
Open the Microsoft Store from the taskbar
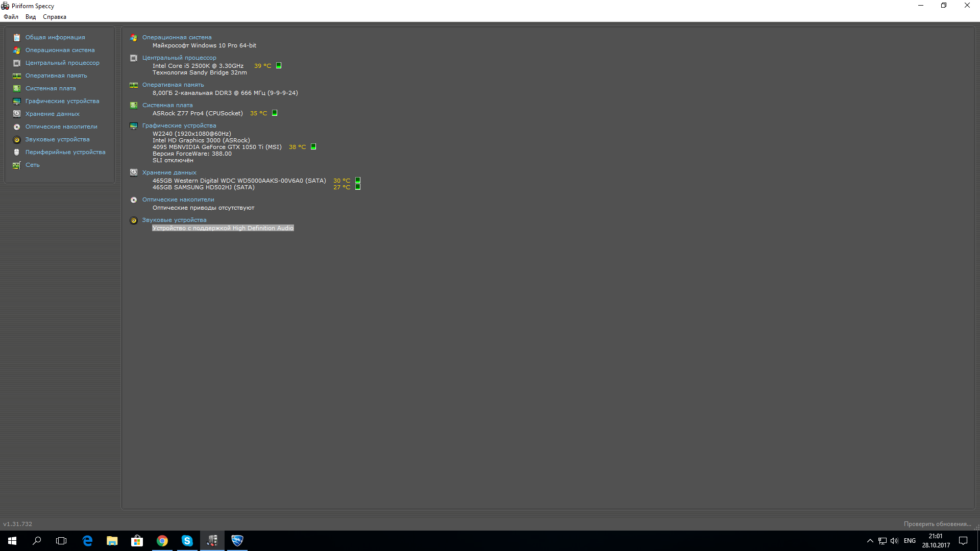tap(137, 541)
